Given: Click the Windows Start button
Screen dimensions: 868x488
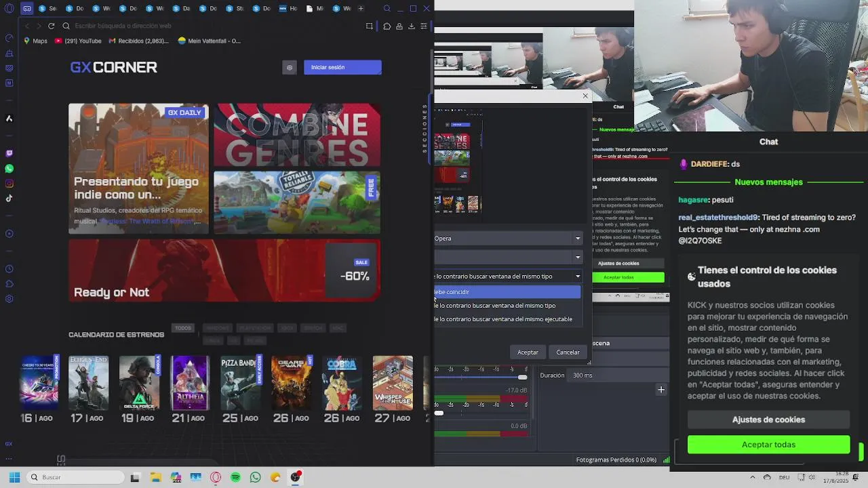Looking at the screenshot, I should pos(14,477).
